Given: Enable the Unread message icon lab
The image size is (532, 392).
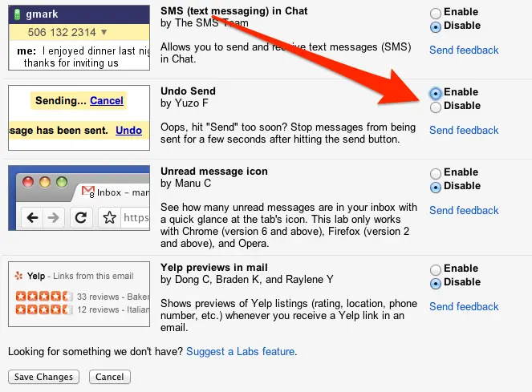Looking at the screenshot, I should (435, 174).
